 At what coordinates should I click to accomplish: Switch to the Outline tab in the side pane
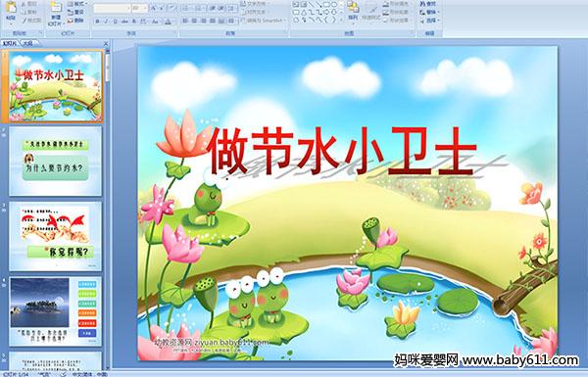tap(28, 43)
